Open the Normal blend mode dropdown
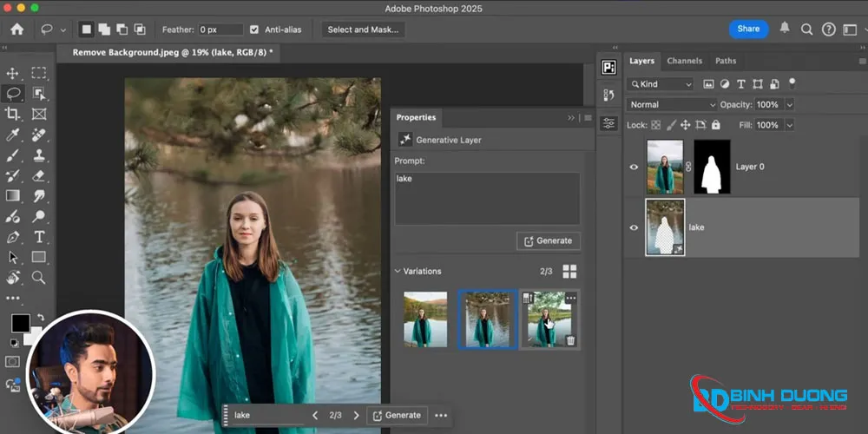Screen dimensions: 868x434 pyautogui.click(x=672, y=105)
